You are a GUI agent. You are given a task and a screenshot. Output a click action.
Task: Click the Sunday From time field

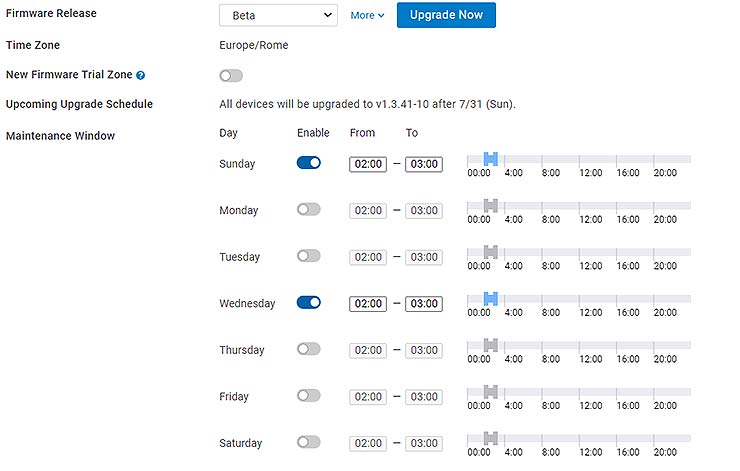pyautogui.click(x=368, y=164)
